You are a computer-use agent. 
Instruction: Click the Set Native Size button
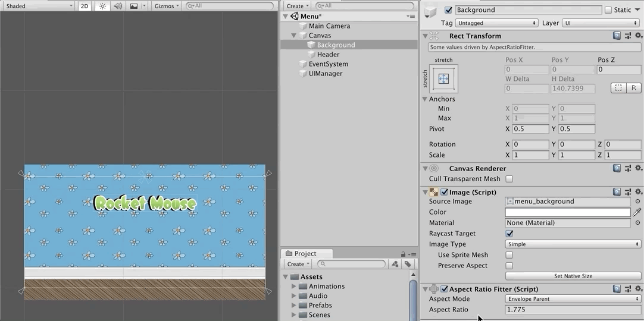tap(573, 276)
